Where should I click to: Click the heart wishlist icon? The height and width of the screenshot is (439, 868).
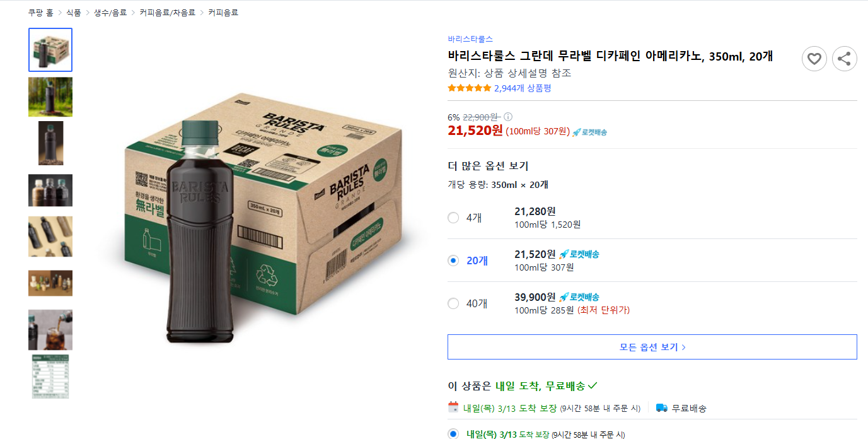[x=814, y=59]
